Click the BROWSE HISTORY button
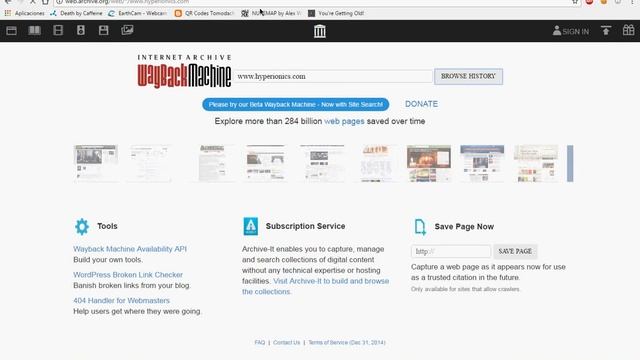The image size is (640, 360). (468, 76)
